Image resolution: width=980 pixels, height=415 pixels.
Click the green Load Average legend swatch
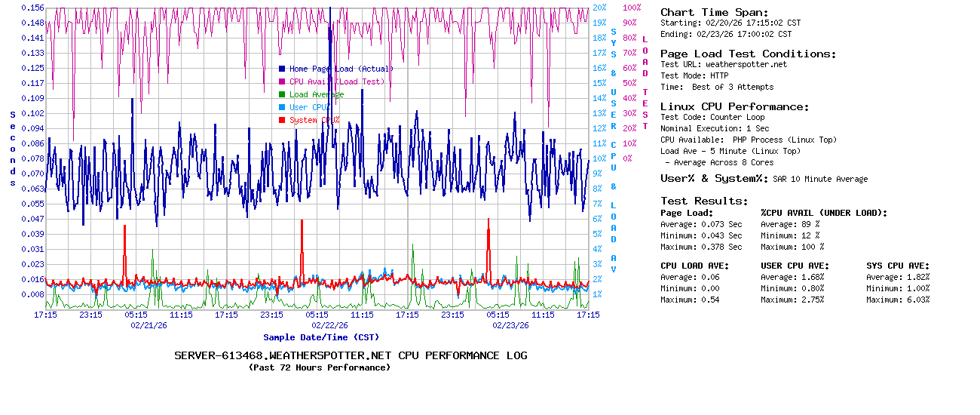coord(282,94)
